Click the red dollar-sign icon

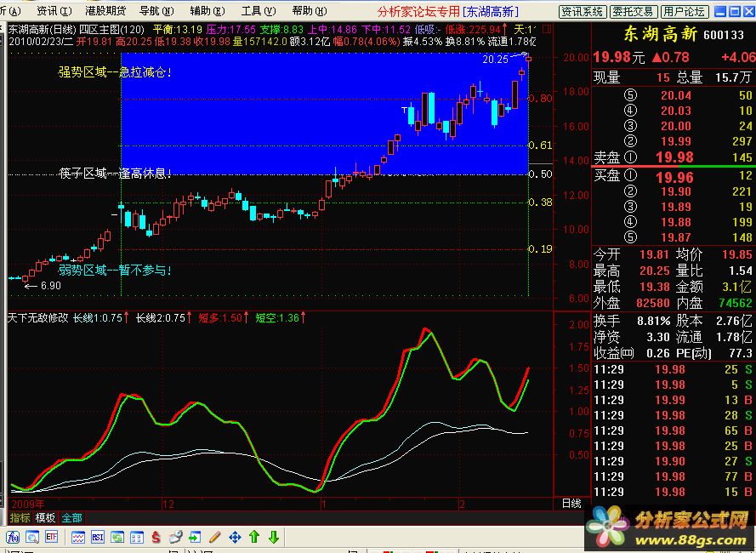pos(156,537)
